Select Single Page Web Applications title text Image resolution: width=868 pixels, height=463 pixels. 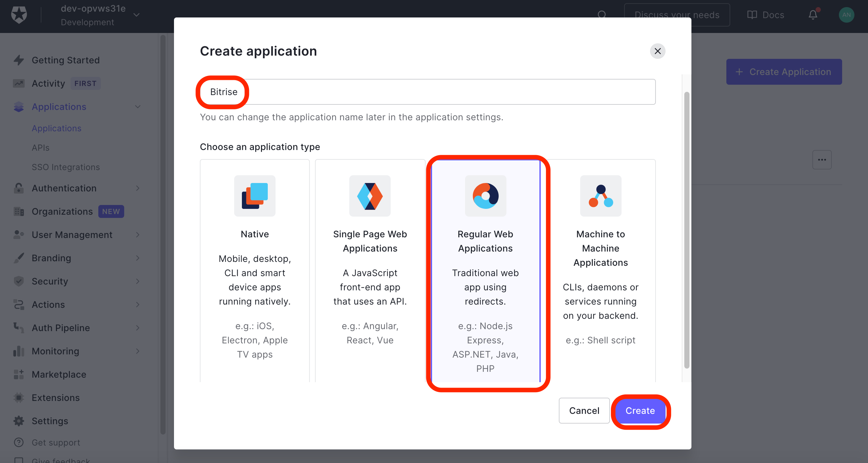pyautogui.click(x=370, y=241)
